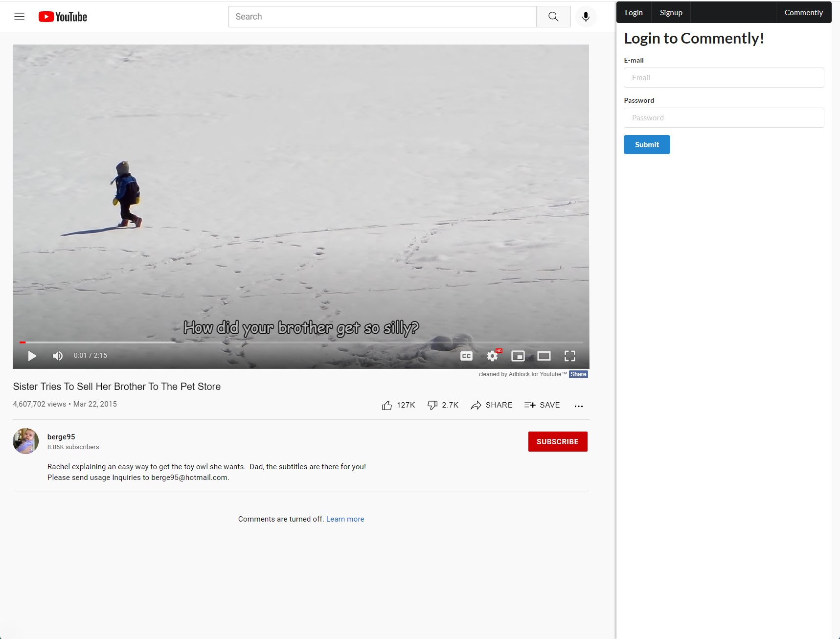Go to the YouTube home logo

[63, 17]
